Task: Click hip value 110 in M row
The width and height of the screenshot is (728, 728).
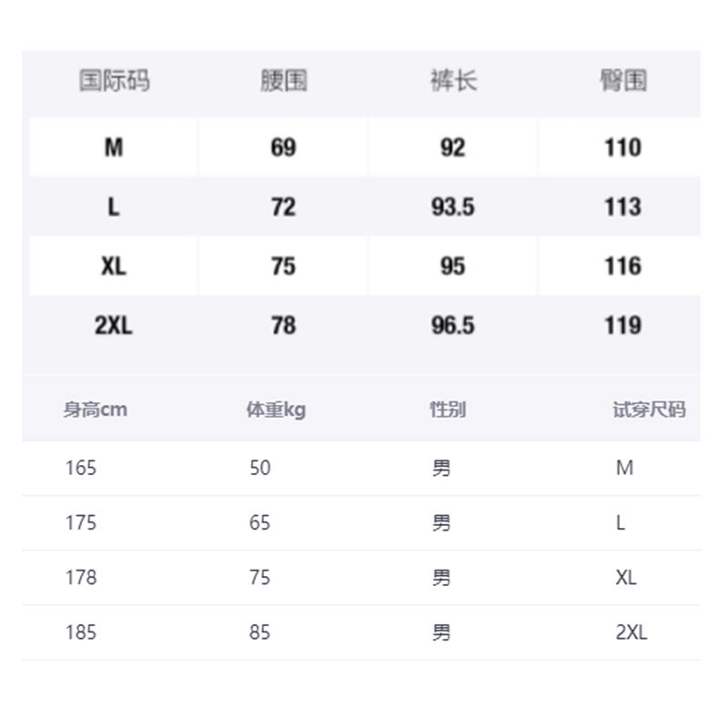Action: pos(622,147)
